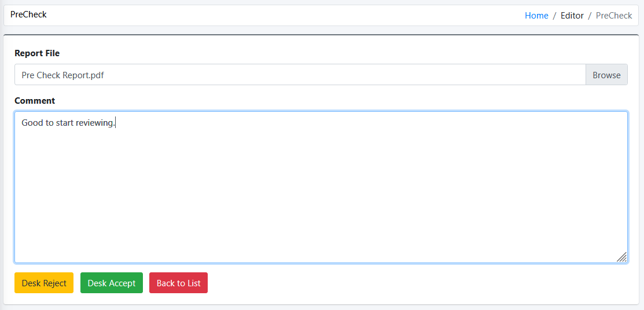644x310 pixels.
Task: Click the yellow Desk Reject button
Action: [x=44, y=283]
